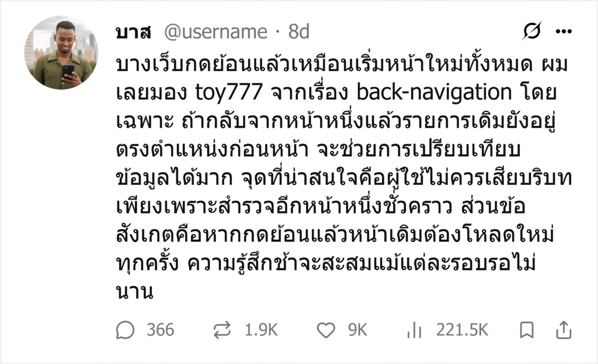The image size is (598, 364).
Task: Repost using the retweet arrows icon
Action: point(222,330)
